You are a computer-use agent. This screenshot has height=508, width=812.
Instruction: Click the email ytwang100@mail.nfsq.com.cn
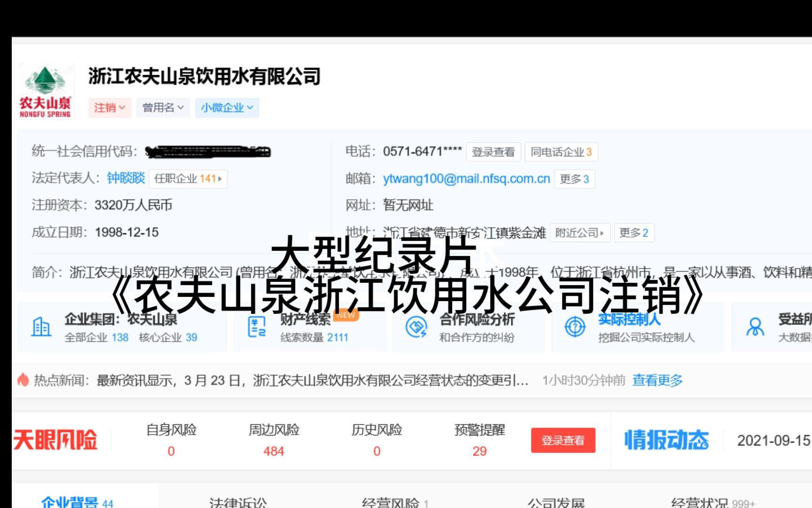467,179
